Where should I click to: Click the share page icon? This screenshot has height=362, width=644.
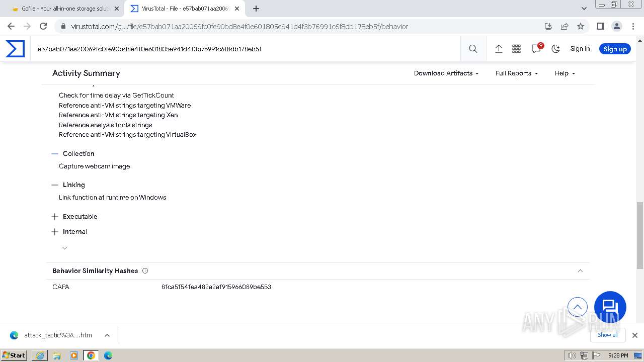pos(565,26)
